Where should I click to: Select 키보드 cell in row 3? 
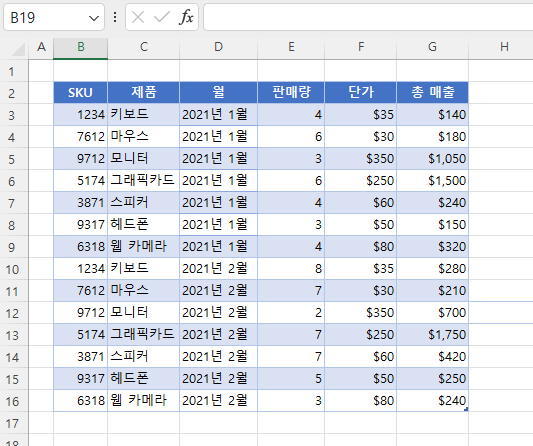point(143,115)
